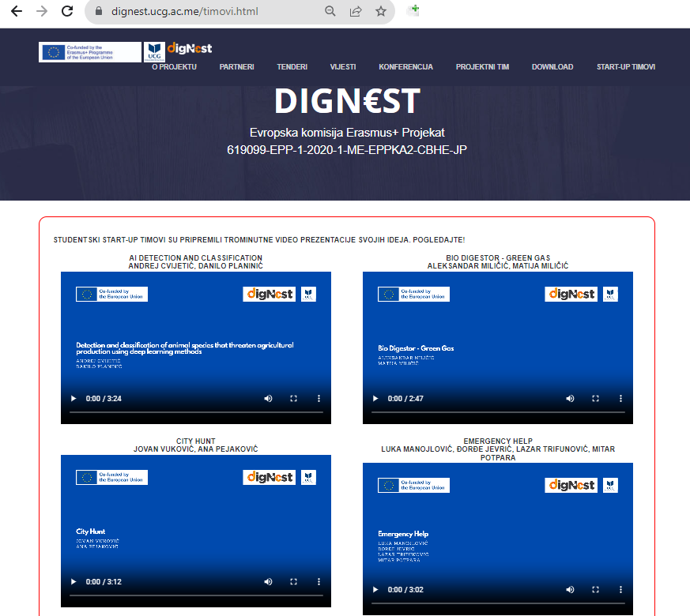The width and height of the screenshot is (690, 616).
Task: Seek on the Emergency Help video progress bar
Action: [498, 603]
